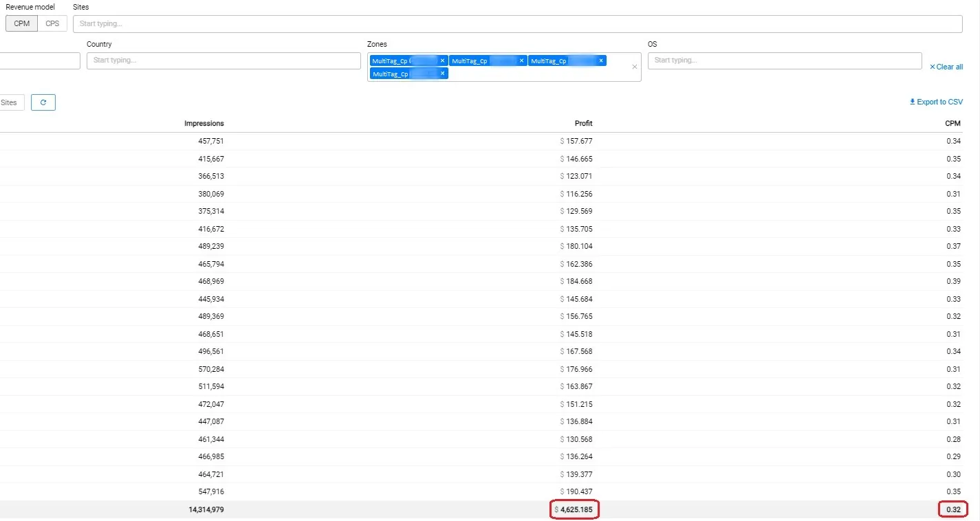Select the CPM revenue model
The width and height of the screenshot is (980, 521).
(x=21, y=23)
